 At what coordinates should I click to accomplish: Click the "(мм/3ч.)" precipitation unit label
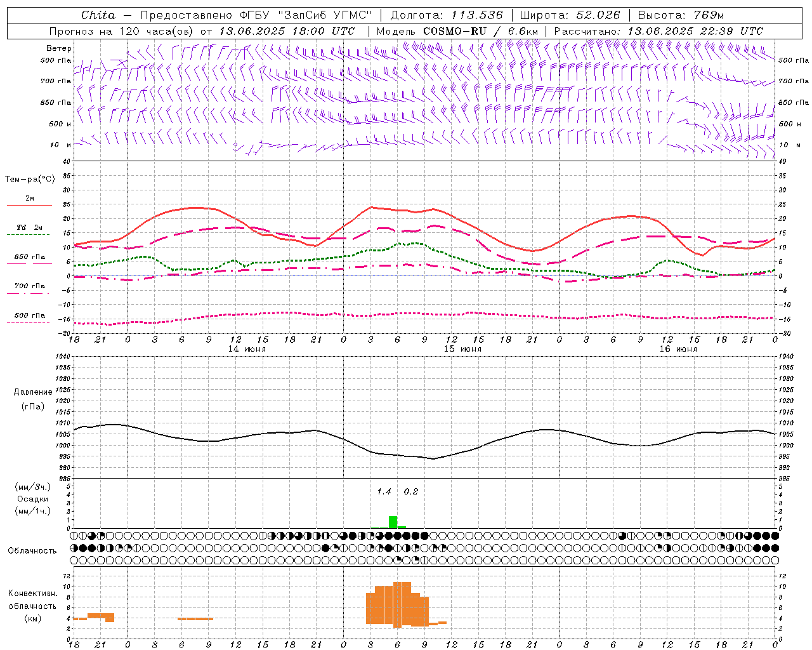33,487
